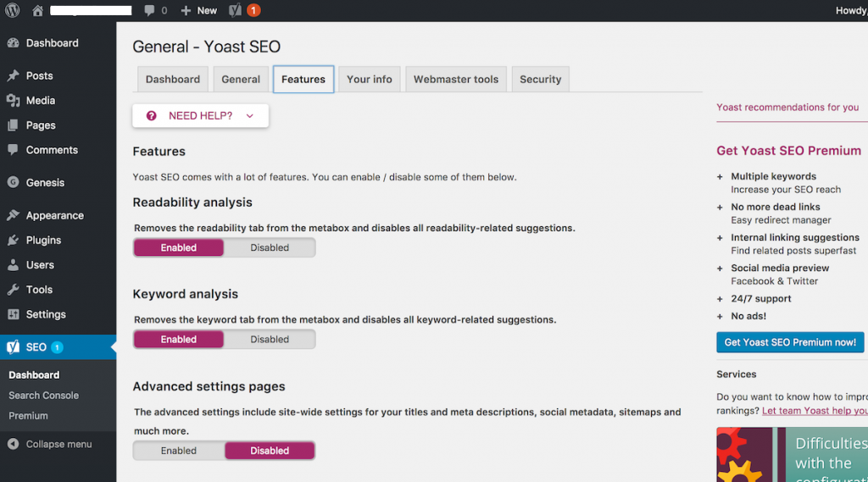Expand the NEED HELP? panel chevron

click(250, 116)
